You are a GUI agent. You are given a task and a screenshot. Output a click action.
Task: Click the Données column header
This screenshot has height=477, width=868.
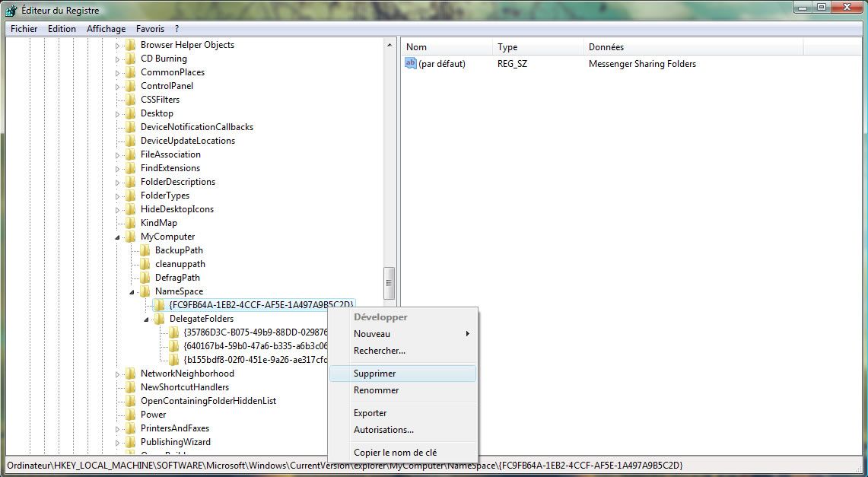(693, 47)
